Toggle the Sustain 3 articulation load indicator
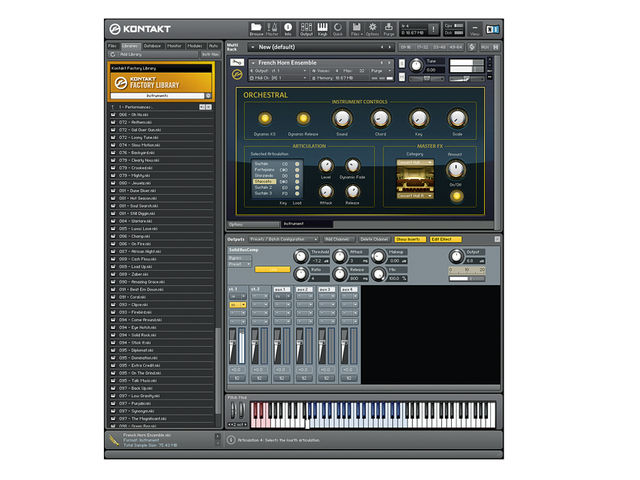Screen dimensions: 640x480 297,193
